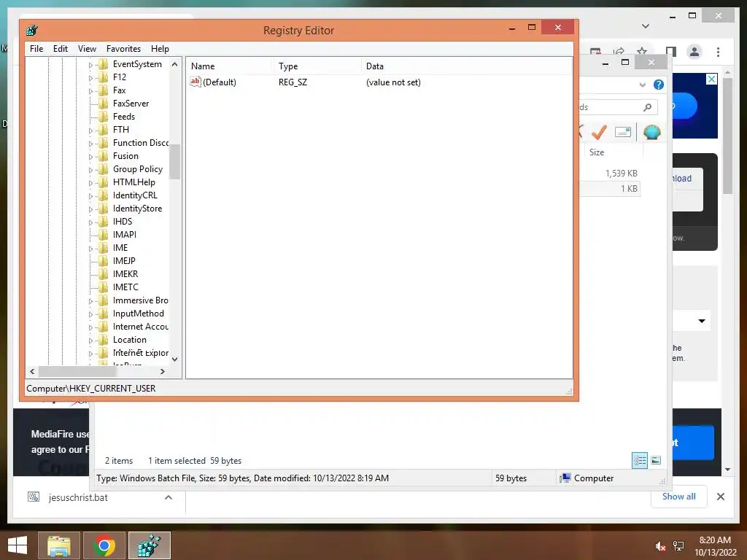Click the Fusion key folder icon

(104, 156)
